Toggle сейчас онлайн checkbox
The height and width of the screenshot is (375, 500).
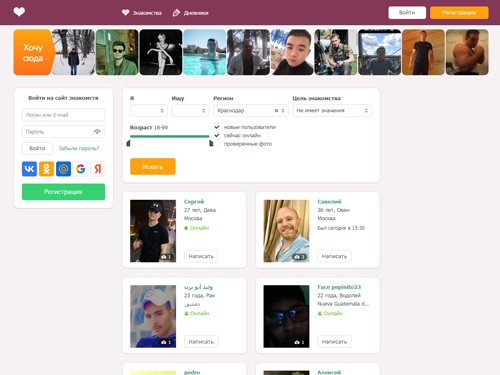coord(217,135)
